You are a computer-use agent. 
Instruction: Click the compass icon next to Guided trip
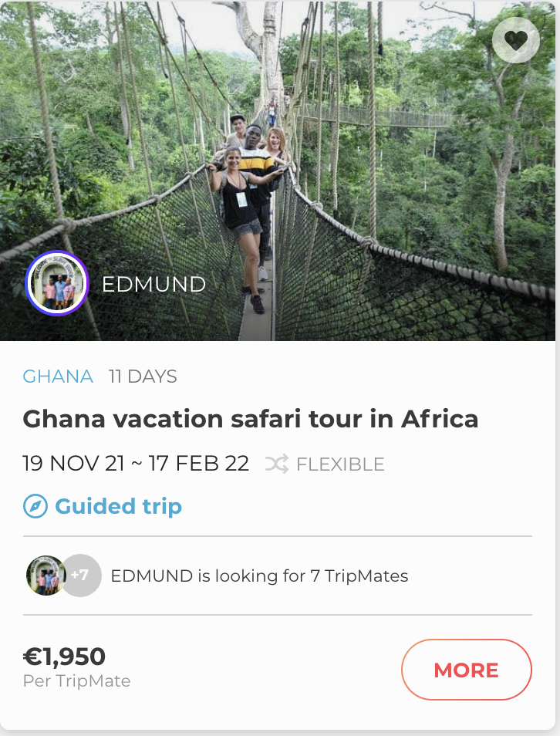35,507
